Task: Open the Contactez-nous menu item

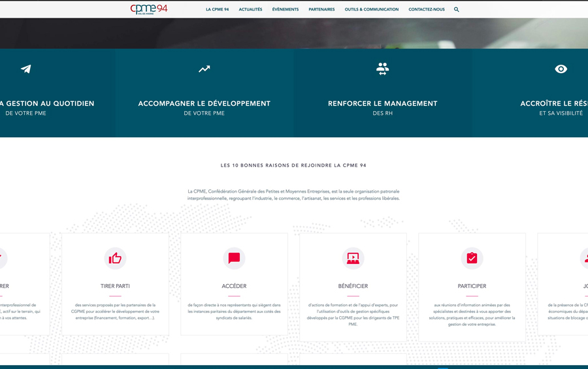Action: (x=427, y=9)
